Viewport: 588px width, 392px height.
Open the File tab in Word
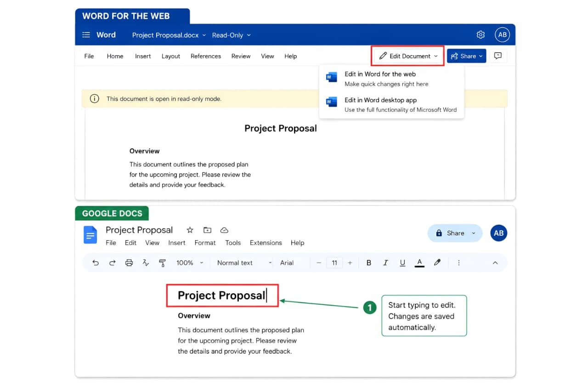pyautogui.click(x=89, y=56)
